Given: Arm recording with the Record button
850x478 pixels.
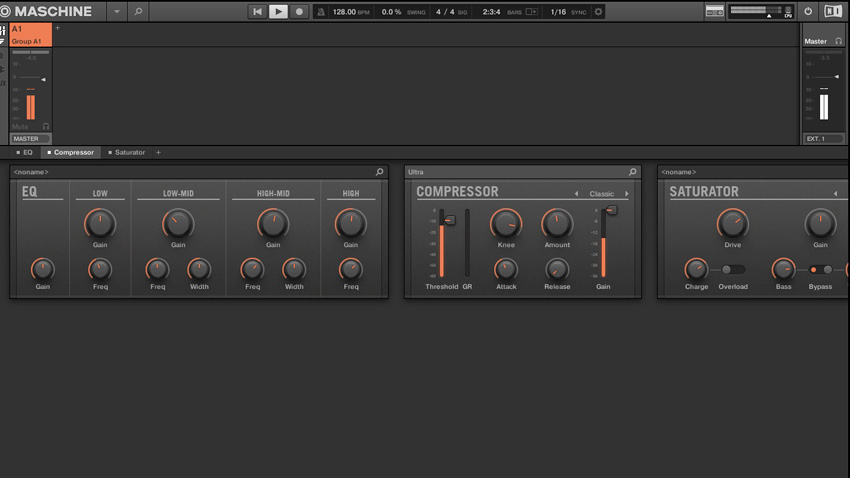Looking at the screenshot, I should 299,11.
